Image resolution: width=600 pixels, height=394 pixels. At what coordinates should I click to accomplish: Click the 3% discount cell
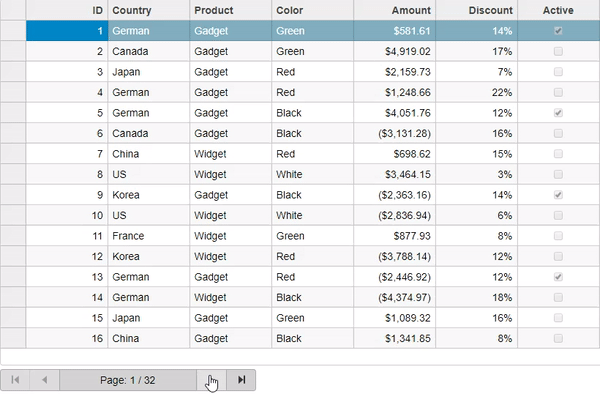pos(476,174)
